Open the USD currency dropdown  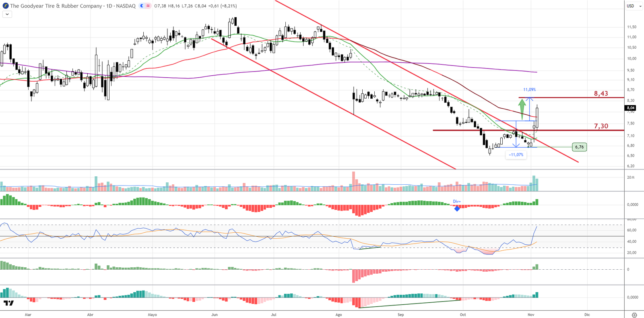point(634,6)
